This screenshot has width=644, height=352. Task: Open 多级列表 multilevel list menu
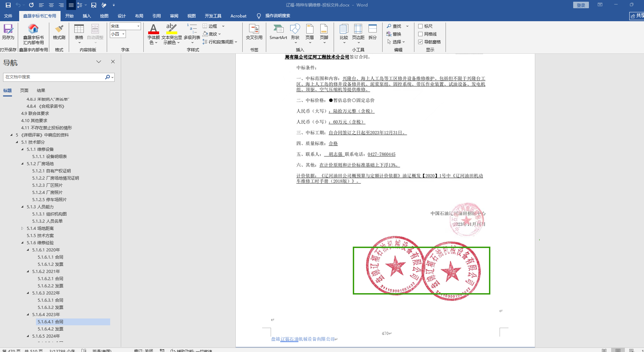pos(192,34)
